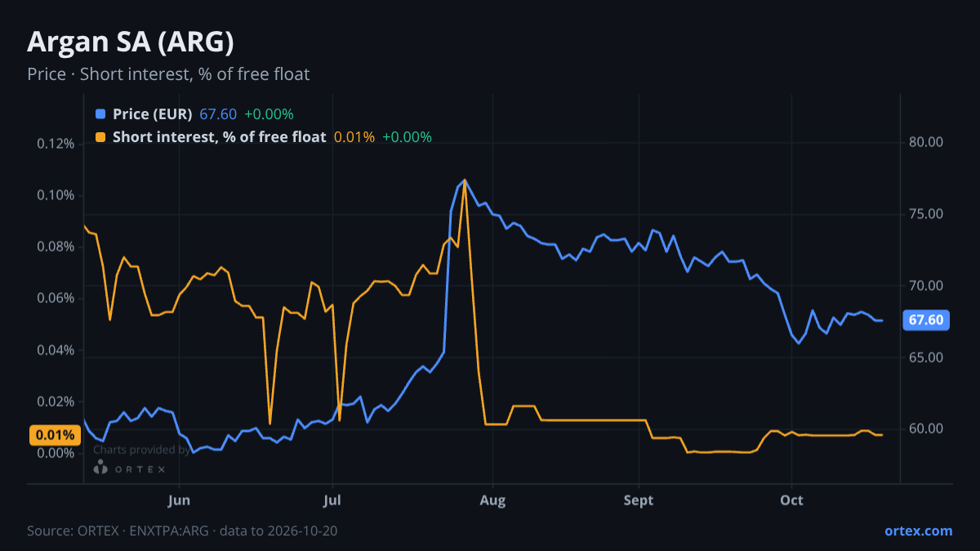Click the 0.12% left axis label
Image resolution: width=980 pixels, height=551 pixels.
coord(56,144)
